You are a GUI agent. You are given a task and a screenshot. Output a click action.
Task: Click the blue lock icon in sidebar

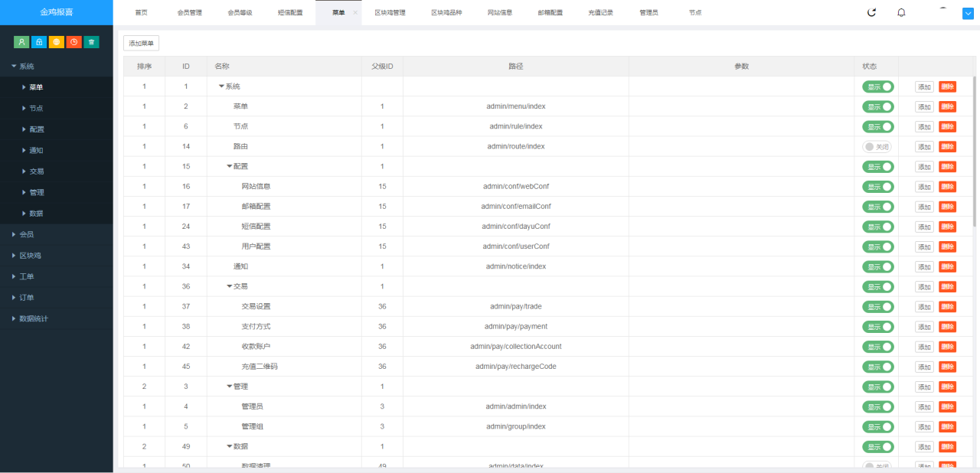click(x=39, y=42)
